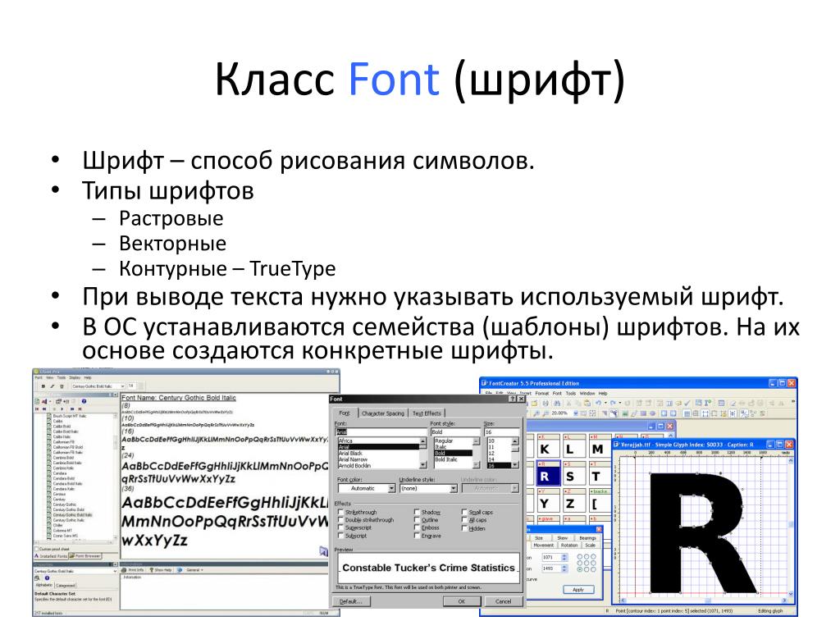Click the Apply button in Transform panel
Viewport: 840px width, 630px height.
(x=578, y=589)
